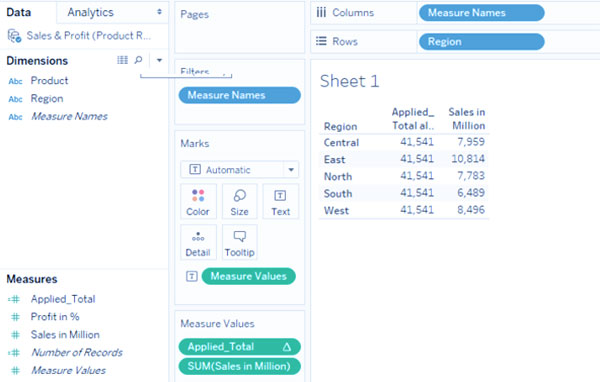
Task: Click the 7,959 cell for Central
Action: (471, 142)
